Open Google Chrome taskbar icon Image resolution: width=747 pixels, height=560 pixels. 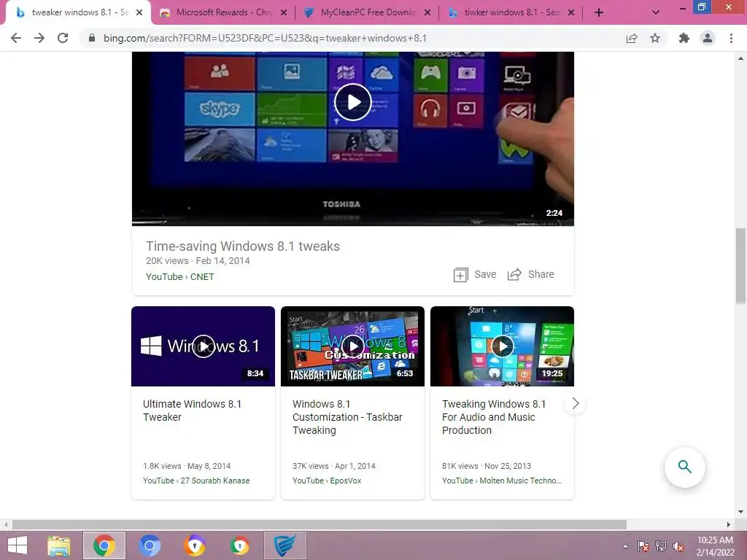click(104, 545)
